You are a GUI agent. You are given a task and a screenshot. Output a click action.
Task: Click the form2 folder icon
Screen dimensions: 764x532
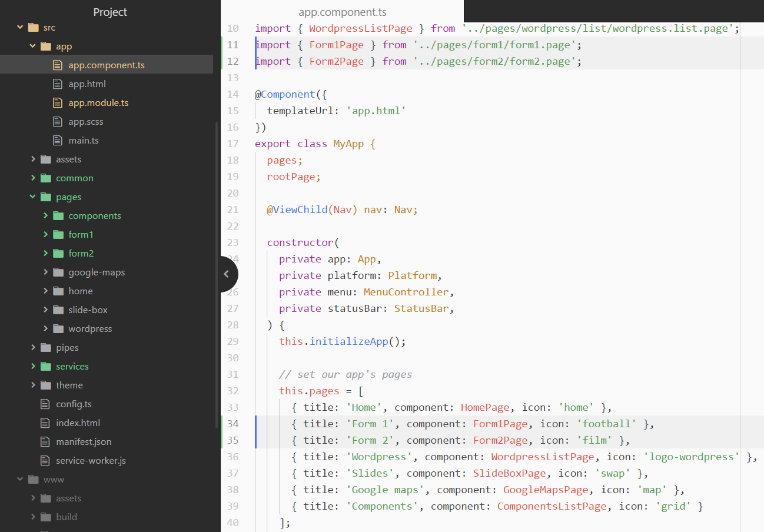coord(58,253)
